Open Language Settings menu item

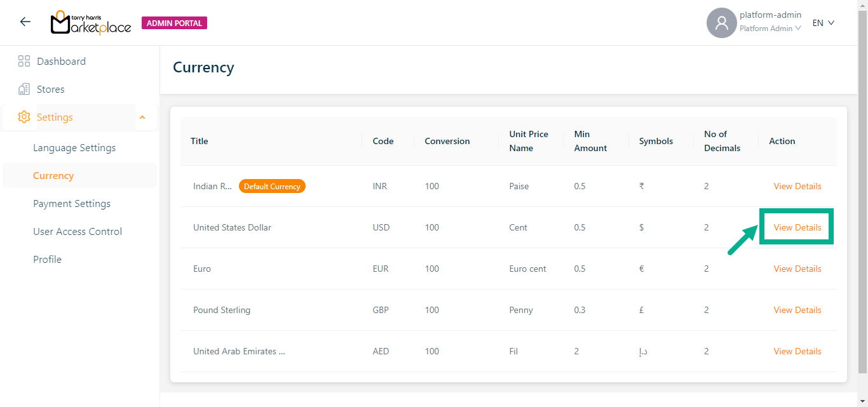[x=74, y=148]
